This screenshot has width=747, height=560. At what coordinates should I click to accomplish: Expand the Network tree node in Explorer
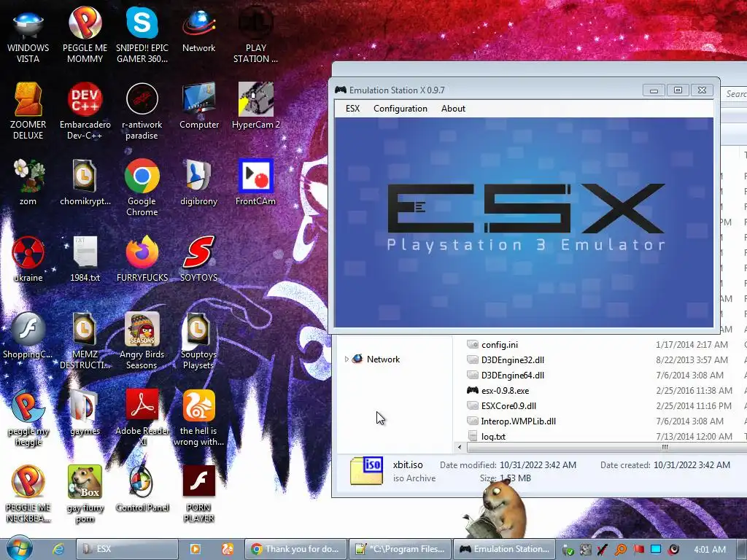347,359
